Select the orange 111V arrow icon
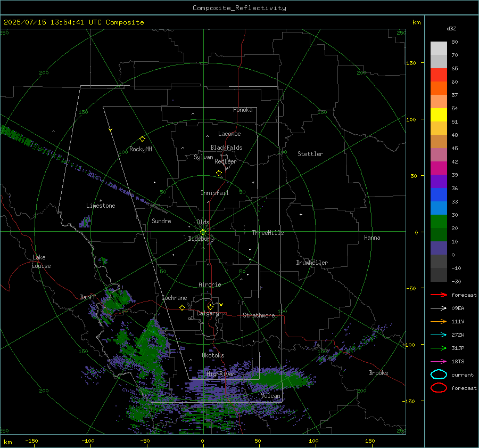This screenshot has height=448, width=479. coord(439,321)
